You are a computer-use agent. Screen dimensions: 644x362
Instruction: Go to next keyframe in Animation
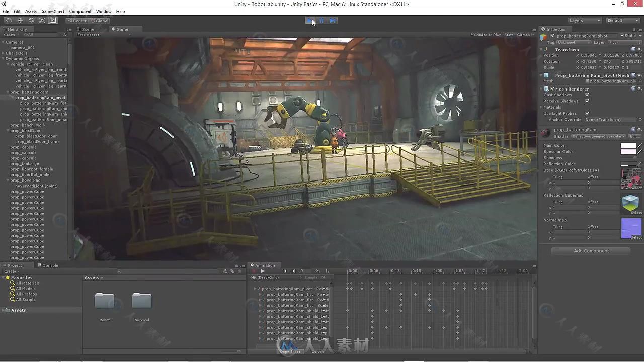click(x=294, y=271)
